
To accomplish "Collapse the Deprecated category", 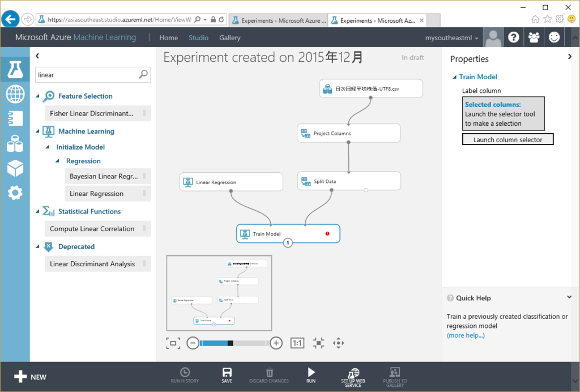I will coord(37,246).
